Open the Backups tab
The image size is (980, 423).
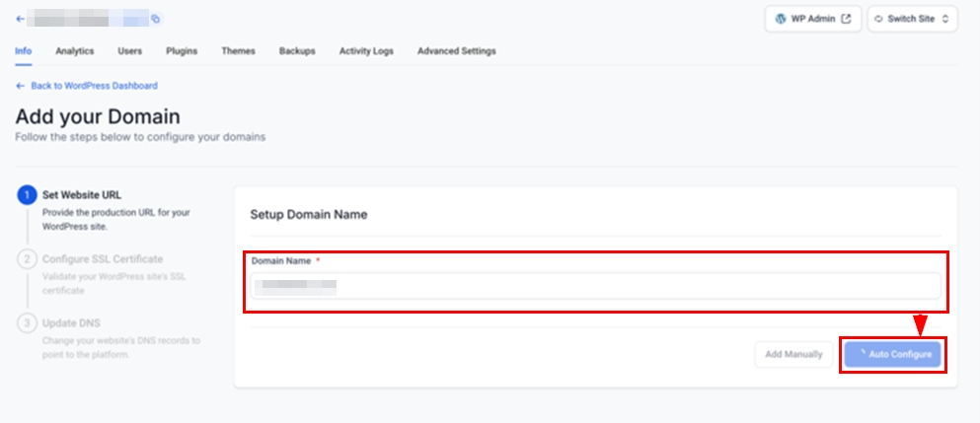coord(297,51)
